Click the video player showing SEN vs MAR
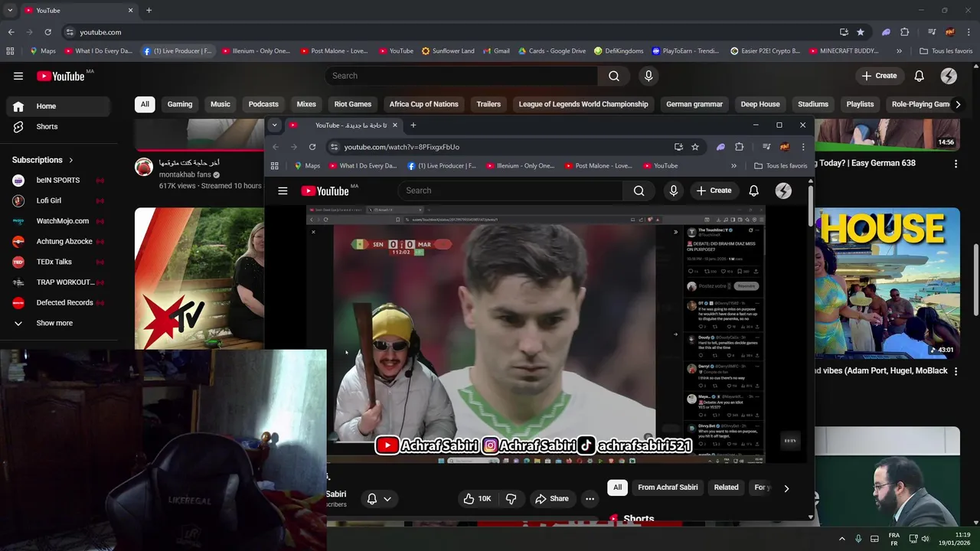The height and width of the screenshot is (551, 980). (x=536, y=334)
